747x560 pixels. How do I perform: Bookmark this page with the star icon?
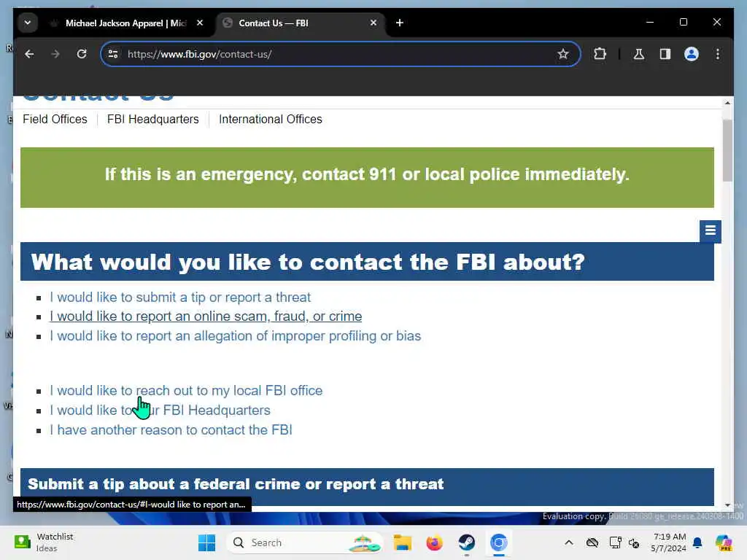pyautogui.click(x=563, y=54)
